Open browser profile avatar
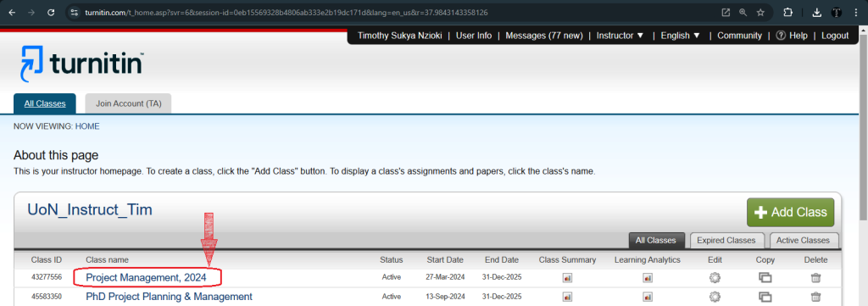Image resolution: width=868 pixels, height=306 pixels. coord(837,12)
